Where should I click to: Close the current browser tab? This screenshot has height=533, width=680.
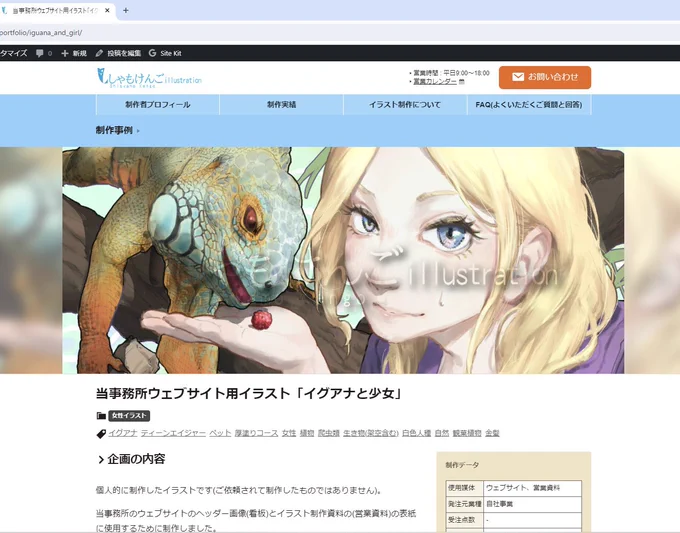[107, 10]
